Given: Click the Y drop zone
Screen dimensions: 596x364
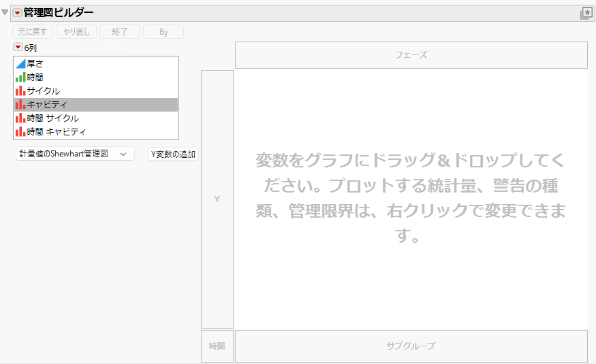Looking at the screenshot, I should pyautogui.click(x=217, y=199).
